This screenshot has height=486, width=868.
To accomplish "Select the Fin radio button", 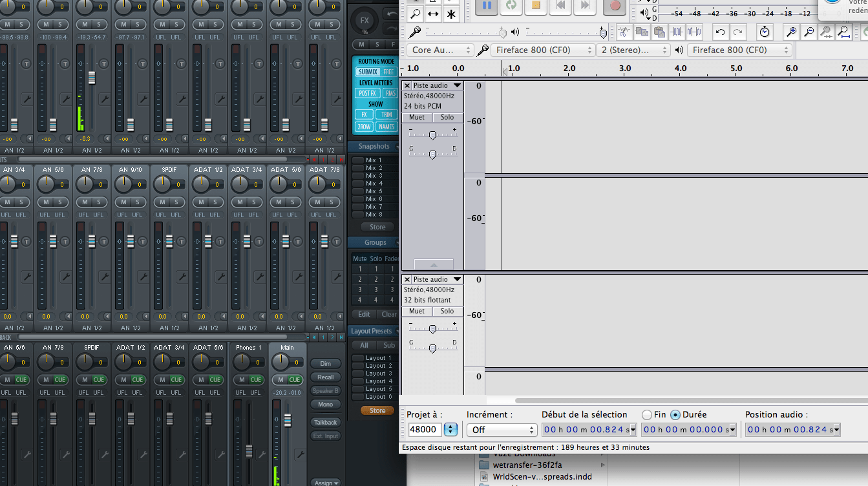I will click(647, 415).
